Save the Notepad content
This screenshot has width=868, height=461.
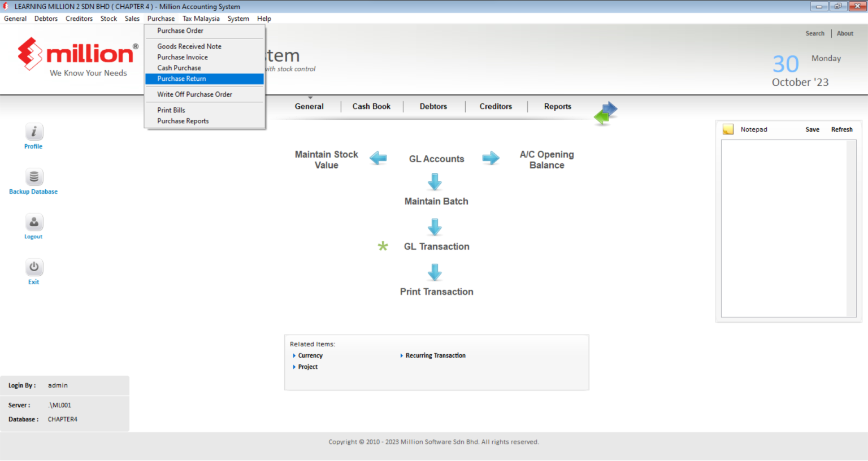812,129
